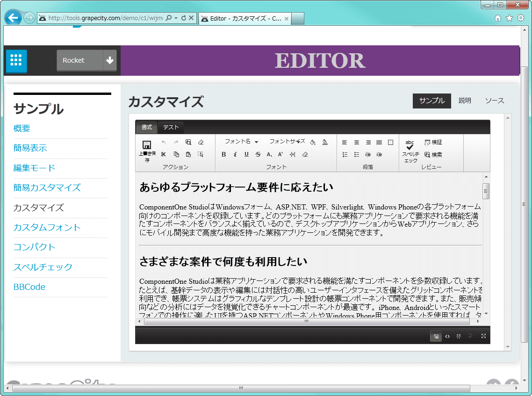
Task: Open the 簡易カスタマイズ sample link
Action: [47, 187]
